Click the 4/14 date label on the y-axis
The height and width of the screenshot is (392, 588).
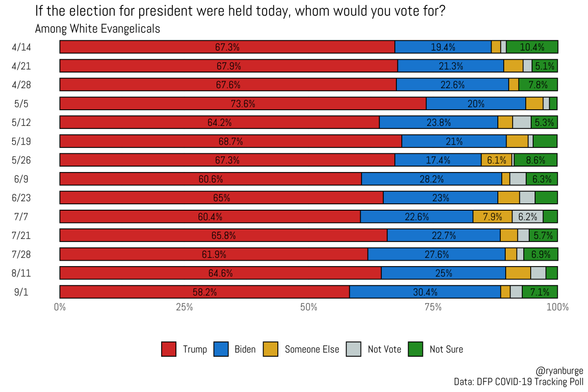point(21,47)
